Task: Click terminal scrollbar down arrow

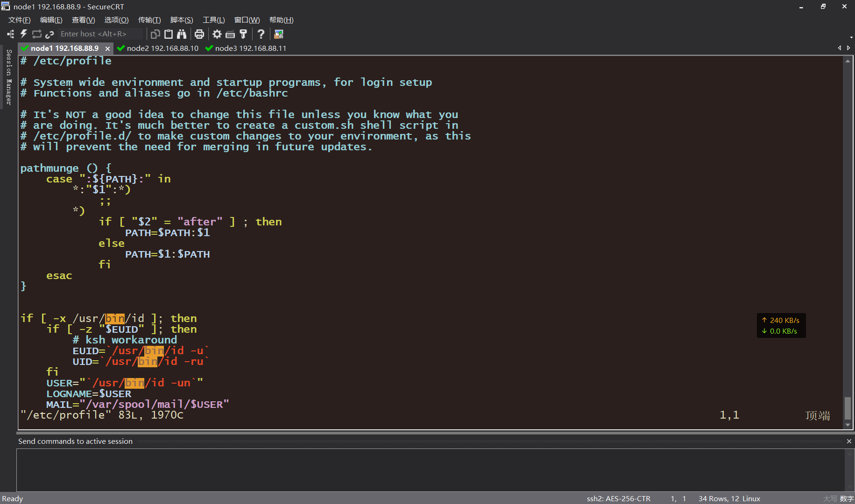Action: pyautogui.click(x=848, y=425)
